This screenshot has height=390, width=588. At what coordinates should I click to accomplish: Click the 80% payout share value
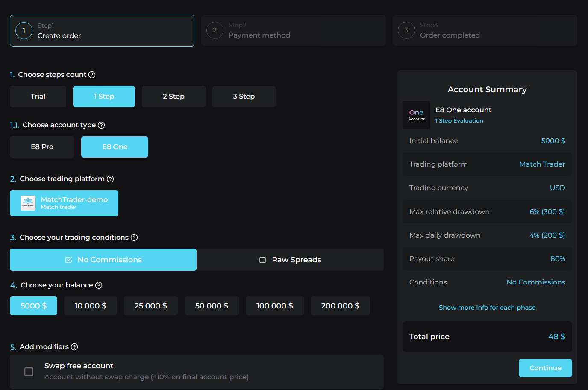pos(558,259)
